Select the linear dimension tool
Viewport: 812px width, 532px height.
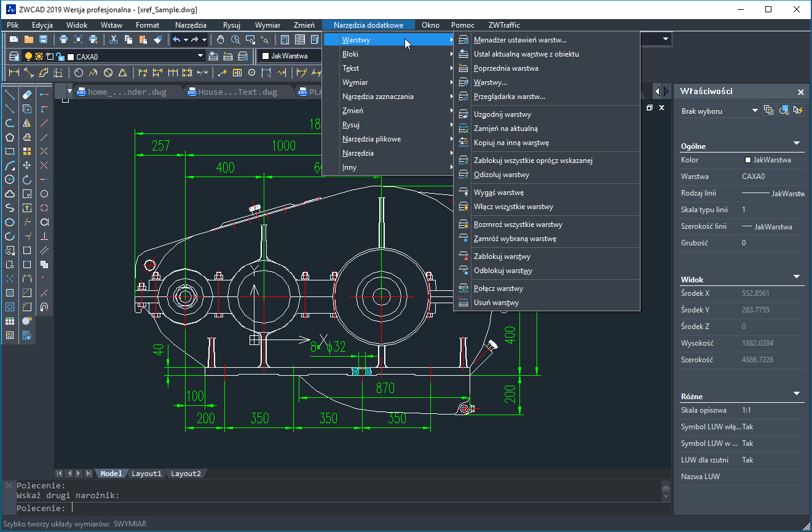click(15, 72)
